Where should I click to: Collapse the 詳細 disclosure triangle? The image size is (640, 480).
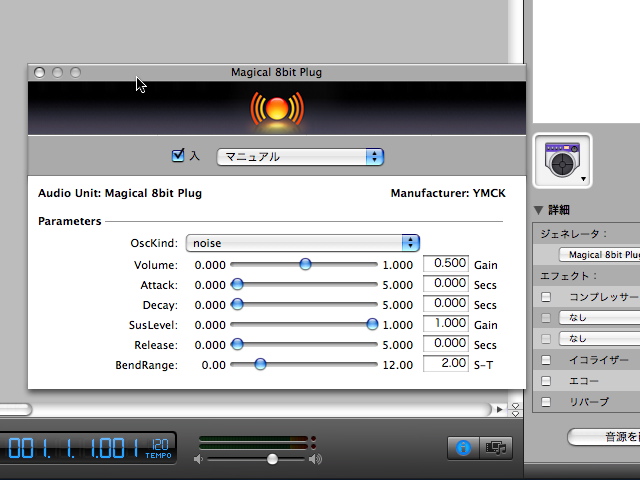tap(539, 210)
